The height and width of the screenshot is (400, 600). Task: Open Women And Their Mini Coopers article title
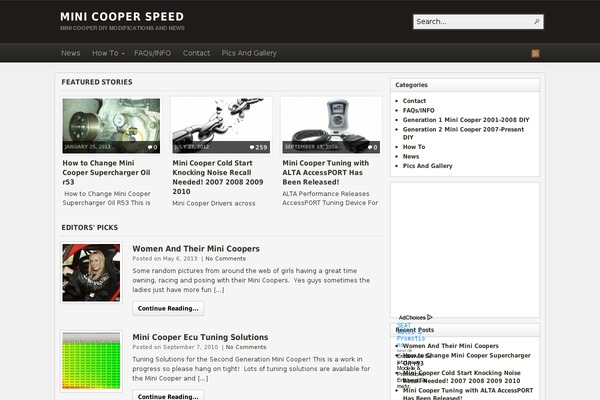click(196, 249)
